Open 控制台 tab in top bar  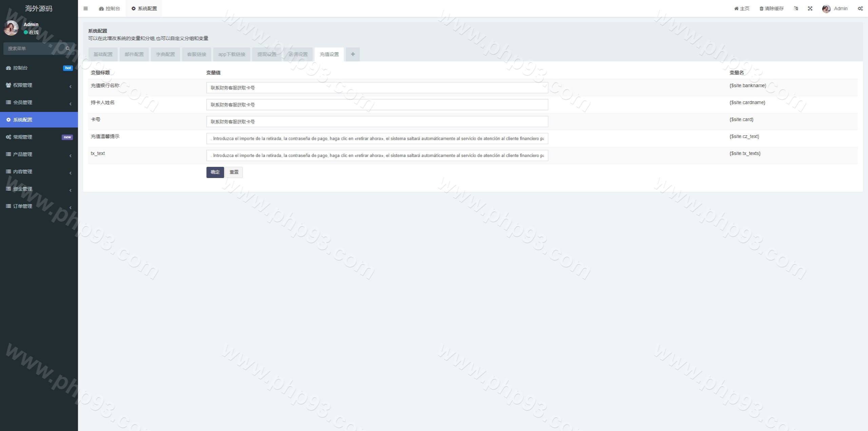pos(110,8)
